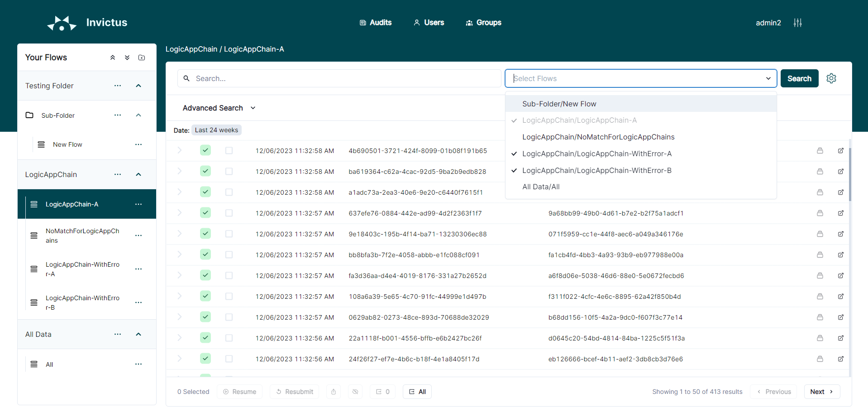
Task: Open first transaction via its external-link icon
Action: point(840,150)
